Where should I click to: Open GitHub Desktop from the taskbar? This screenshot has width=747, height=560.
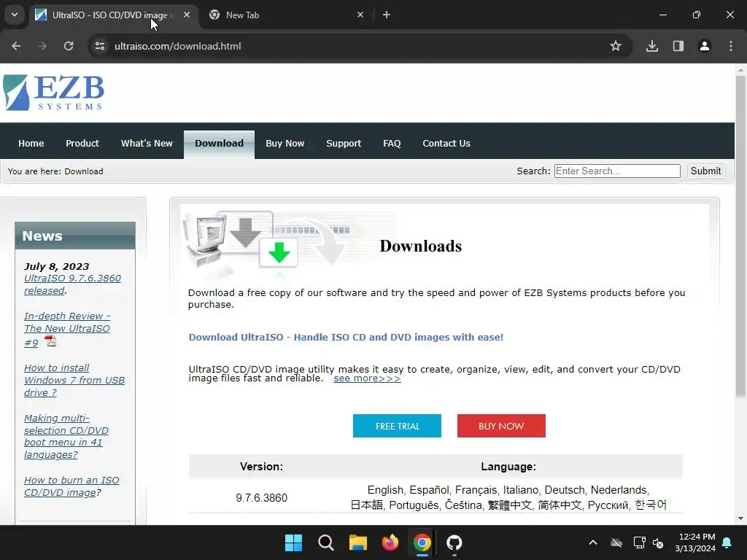click(x=454, y=542)
